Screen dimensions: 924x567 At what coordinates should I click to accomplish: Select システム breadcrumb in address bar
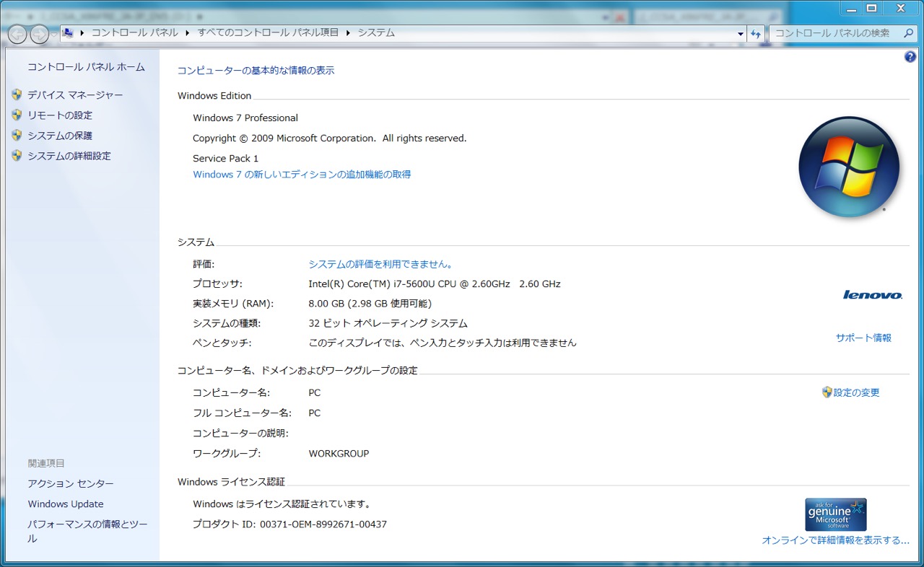tap(377, 32)
